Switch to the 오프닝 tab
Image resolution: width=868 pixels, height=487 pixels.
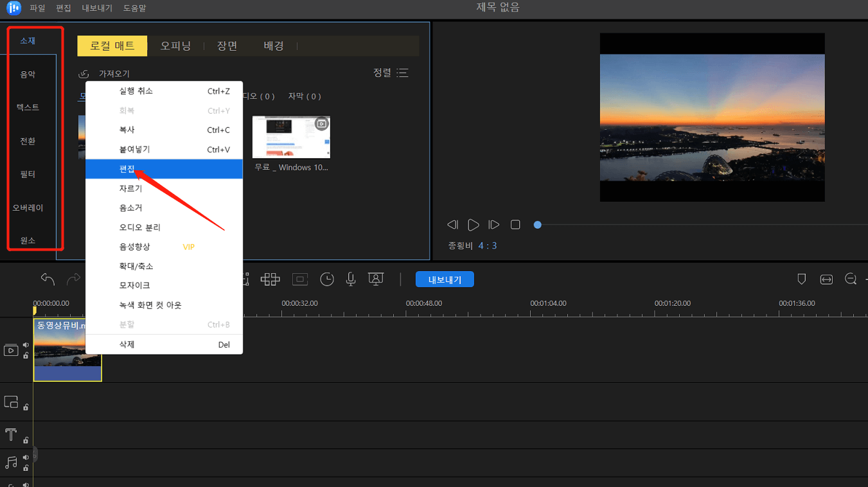(176, 46)
